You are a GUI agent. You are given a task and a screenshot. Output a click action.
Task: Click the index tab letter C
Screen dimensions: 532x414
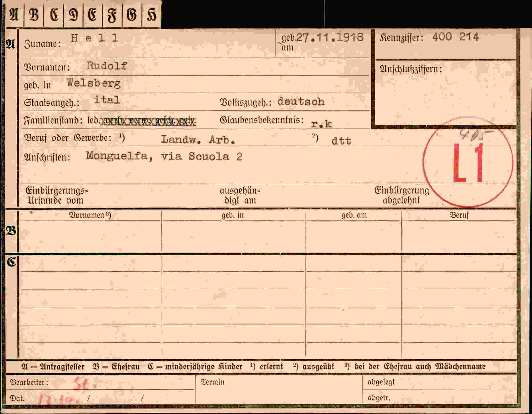[x=54, y=14]
